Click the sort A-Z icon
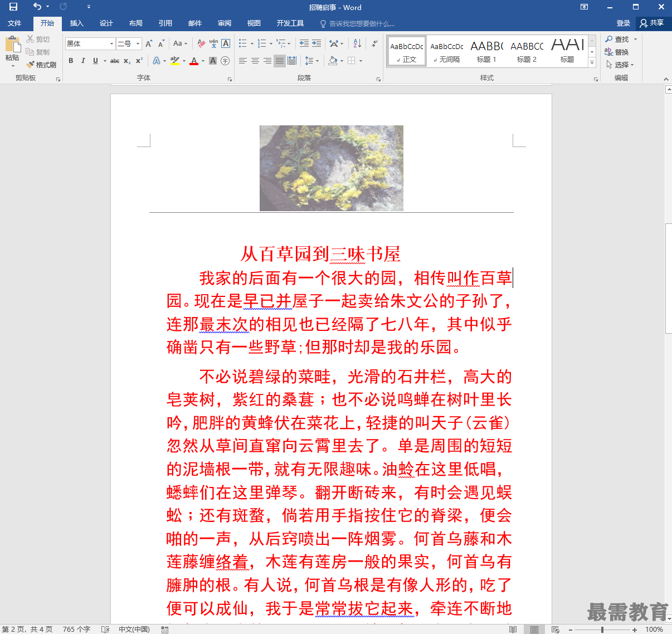 [357, 43]
